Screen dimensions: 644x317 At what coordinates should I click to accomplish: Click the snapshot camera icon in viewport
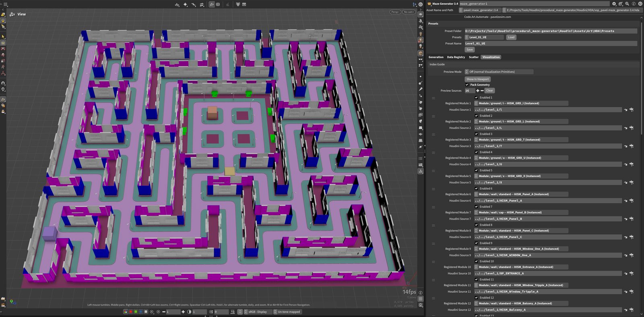(x=421, y=305)
